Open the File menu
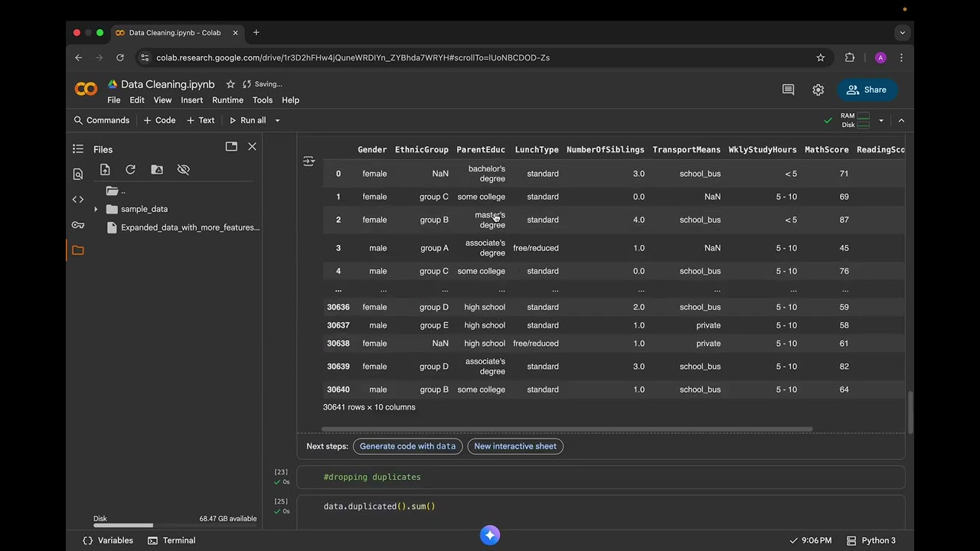The image size is (980, 551). click(113, 100)
